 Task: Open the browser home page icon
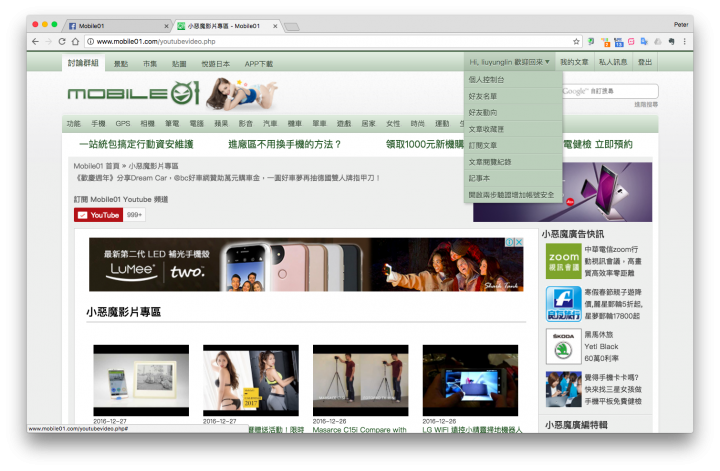point(75,41)
